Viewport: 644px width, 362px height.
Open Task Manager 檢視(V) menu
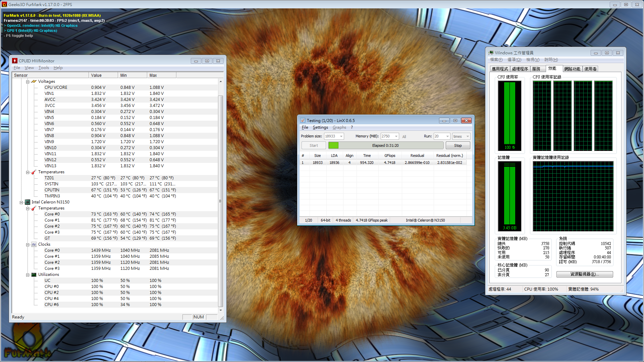pos(533,60)
